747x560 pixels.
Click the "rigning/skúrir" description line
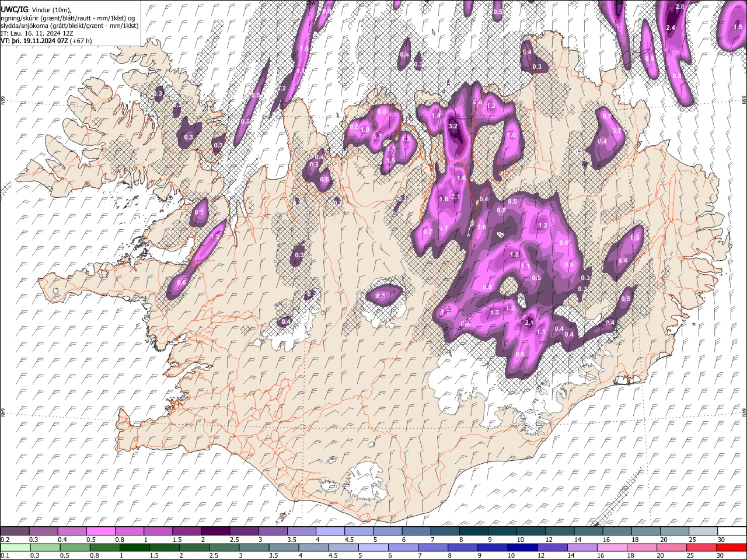pyautogui.click(x=68, y=18)
